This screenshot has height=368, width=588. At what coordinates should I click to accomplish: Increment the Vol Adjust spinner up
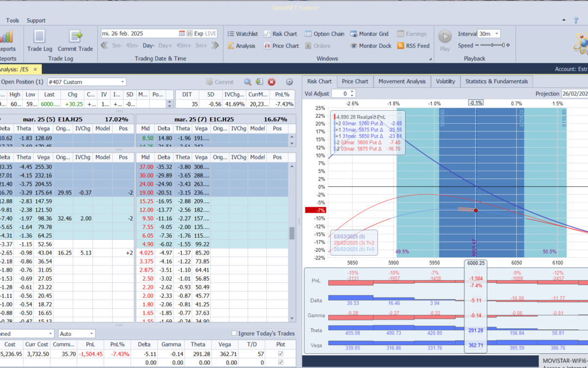coord(352,92)
